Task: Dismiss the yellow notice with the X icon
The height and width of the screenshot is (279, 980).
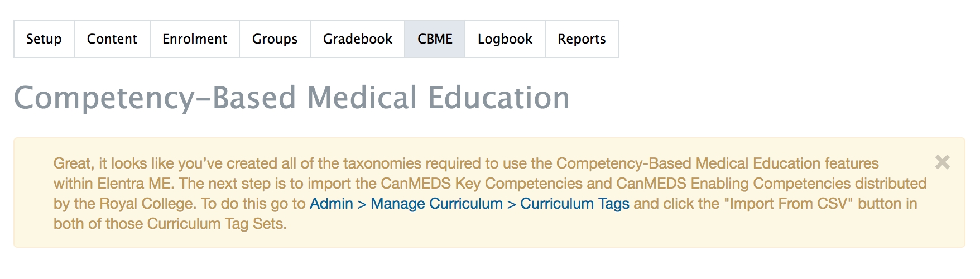Action: coord(943,162)
